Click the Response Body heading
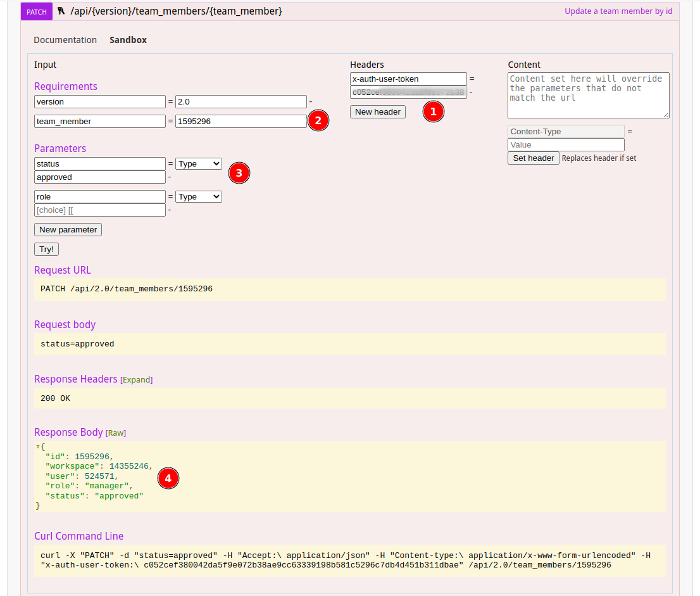The width and height of the screenshot is (700, 596). point(69,432)
